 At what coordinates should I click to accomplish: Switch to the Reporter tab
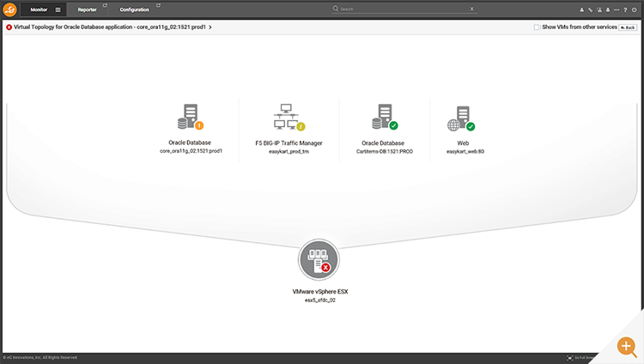[x=87, y=9]
